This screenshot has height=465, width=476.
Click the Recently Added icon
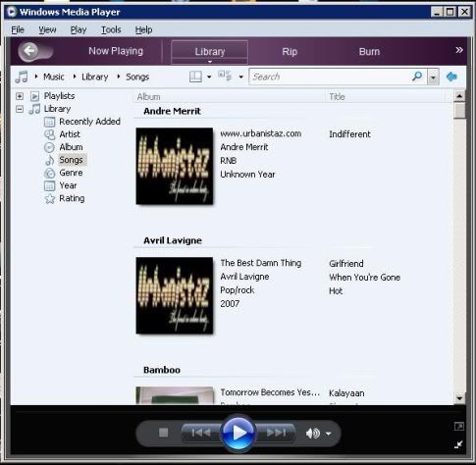(49, 122)
